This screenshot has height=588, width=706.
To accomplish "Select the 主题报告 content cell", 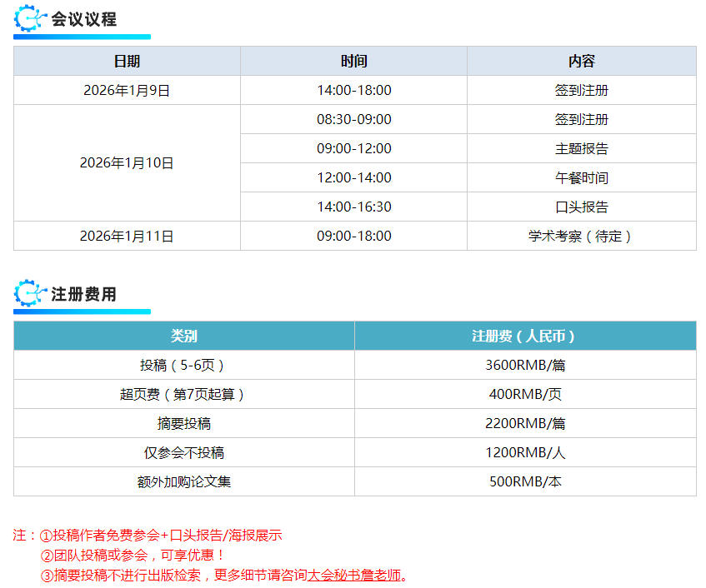I will click(581, 148).
